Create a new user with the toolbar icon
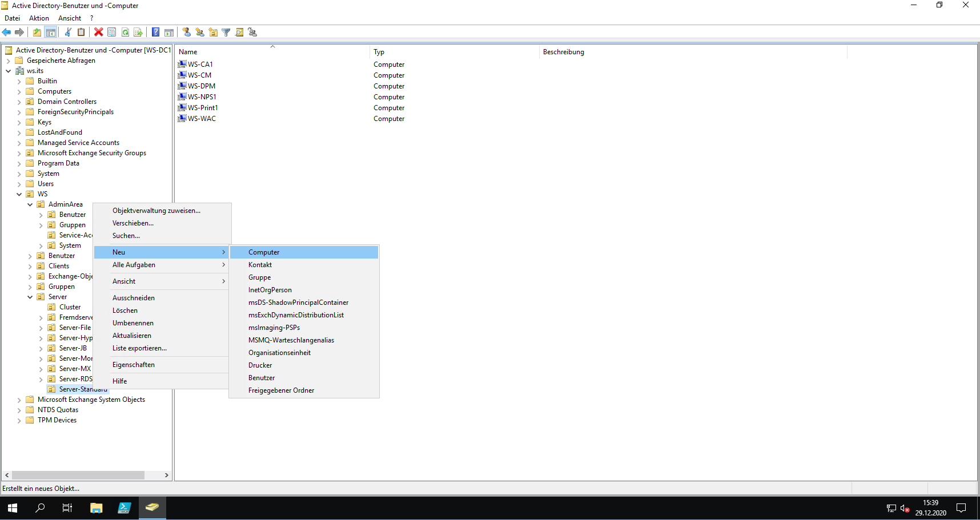The height and width of the screenshot is (520, 980). [187, 33]
